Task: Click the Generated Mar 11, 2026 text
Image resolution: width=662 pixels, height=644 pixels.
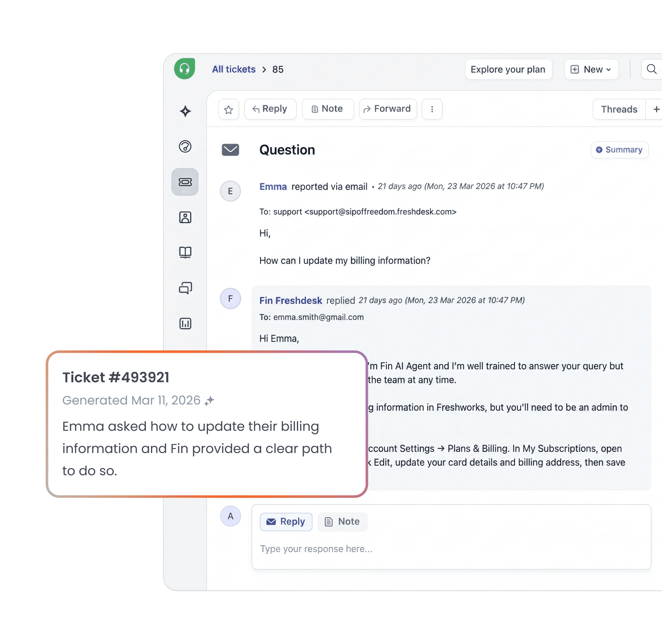Action: tap(131, 401)
